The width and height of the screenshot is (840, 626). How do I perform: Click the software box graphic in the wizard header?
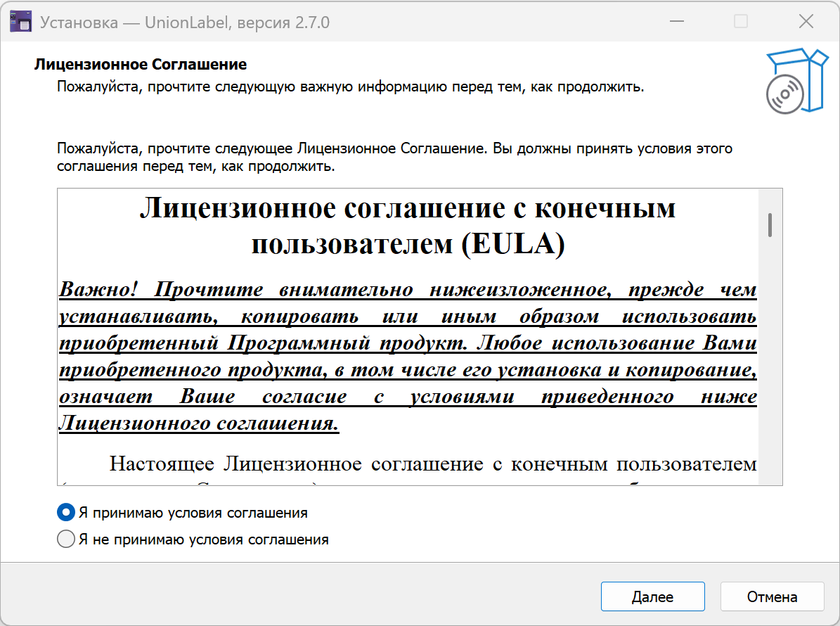click(796, 79)
